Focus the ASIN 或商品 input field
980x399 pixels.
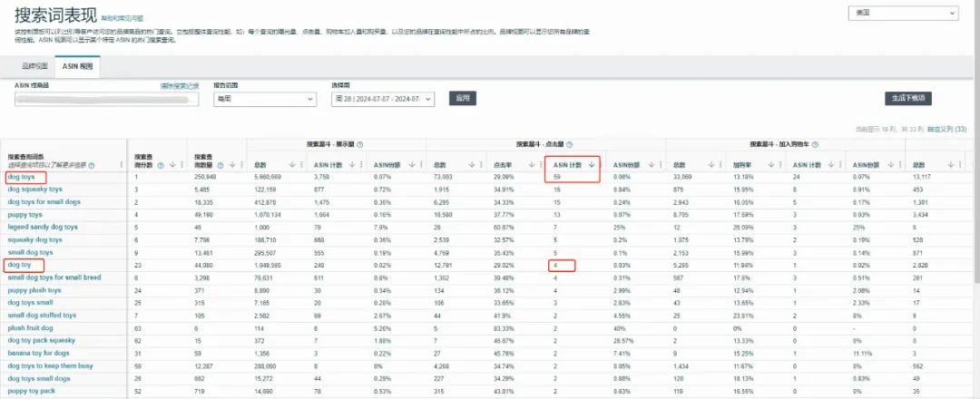point(106,99)
